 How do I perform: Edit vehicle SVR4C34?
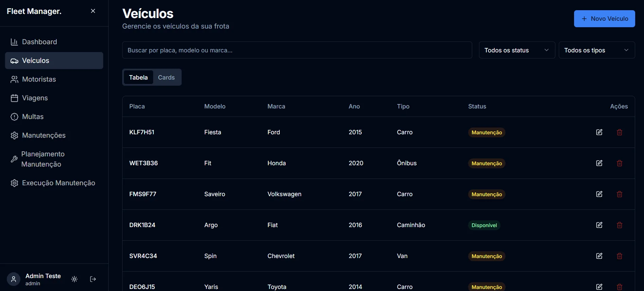click(x=599, y=256)
